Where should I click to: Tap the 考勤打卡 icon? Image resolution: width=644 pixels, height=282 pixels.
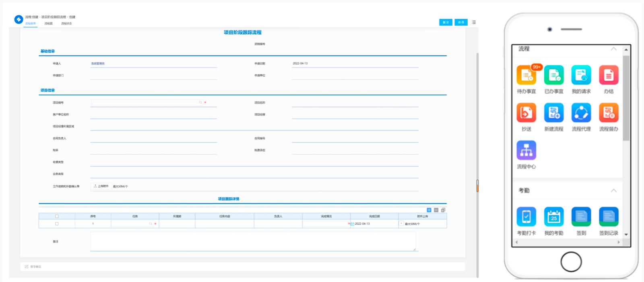point(526,217)
